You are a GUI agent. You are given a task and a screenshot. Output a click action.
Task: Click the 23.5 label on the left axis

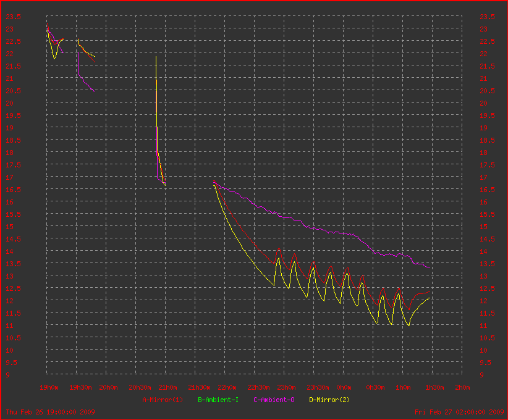tap(13, 17)
